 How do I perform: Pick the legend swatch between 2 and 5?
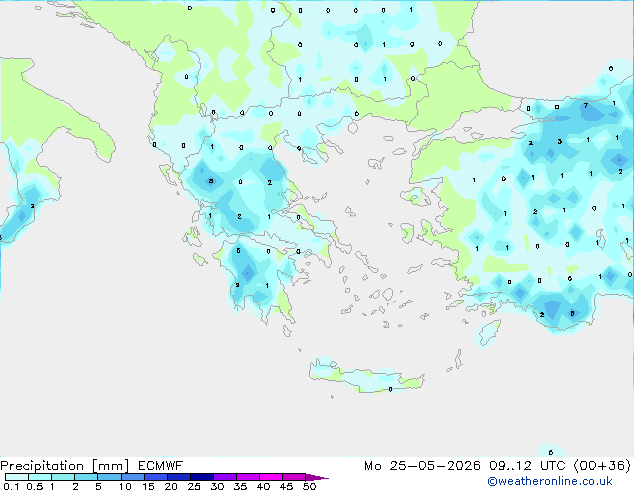coord(86,477)
